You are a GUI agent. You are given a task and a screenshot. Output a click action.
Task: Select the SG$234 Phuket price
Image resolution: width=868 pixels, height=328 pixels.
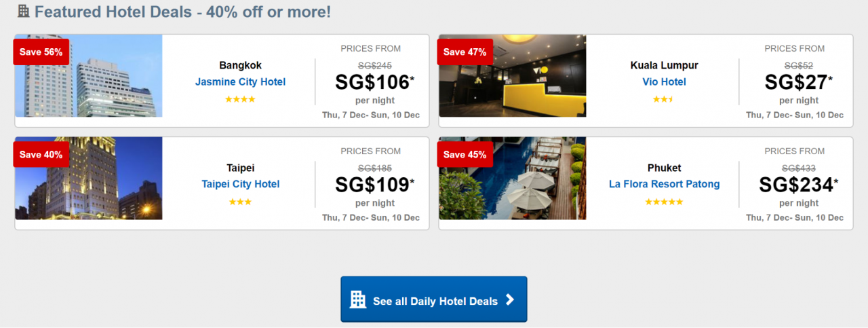click(x=798, y=185)
